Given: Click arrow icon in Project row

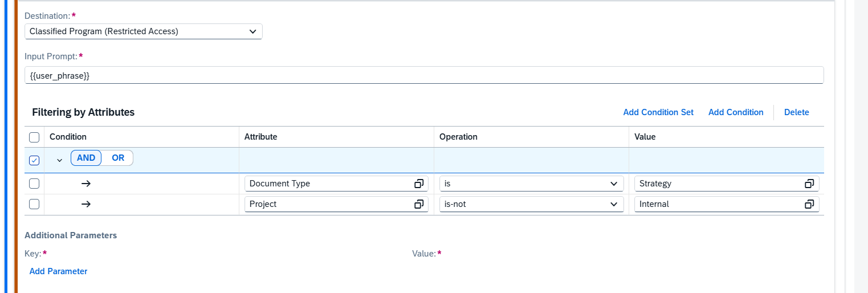Looking at the screenshot, I should (x=86, y=204).
